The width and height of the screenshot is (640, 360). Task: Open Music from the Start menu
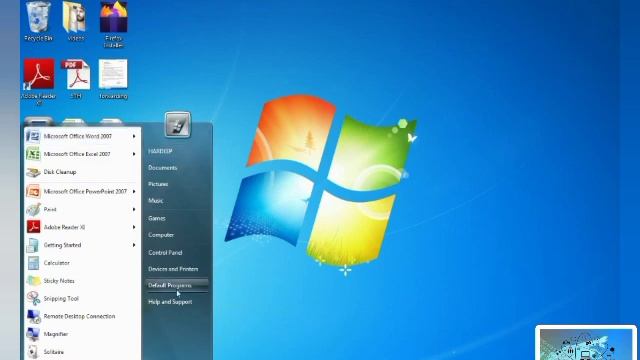point(156,200)
